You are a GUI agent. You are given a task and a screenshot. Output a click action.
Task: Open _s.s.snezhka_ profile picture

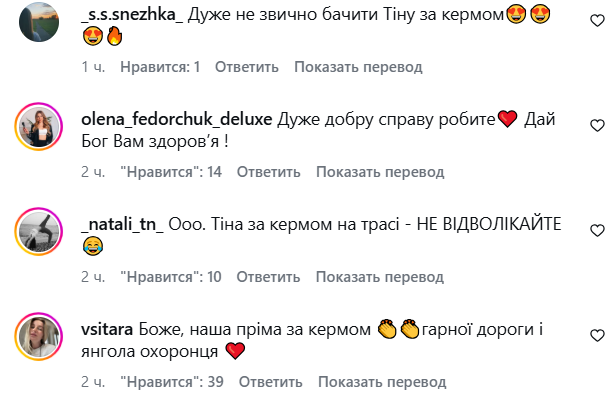[x=39, y=22]
